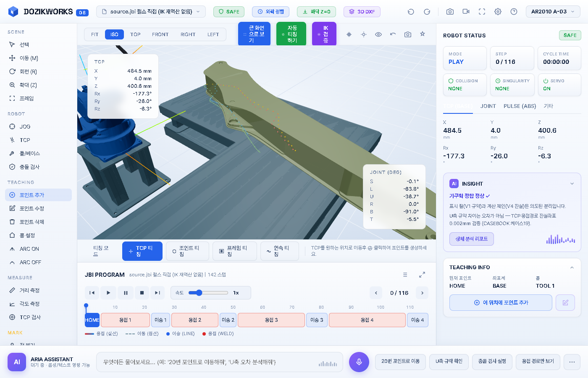Toggle the SAFE mode pill in header
This screenshot has height=378, width=588.
tap(229, 12)
